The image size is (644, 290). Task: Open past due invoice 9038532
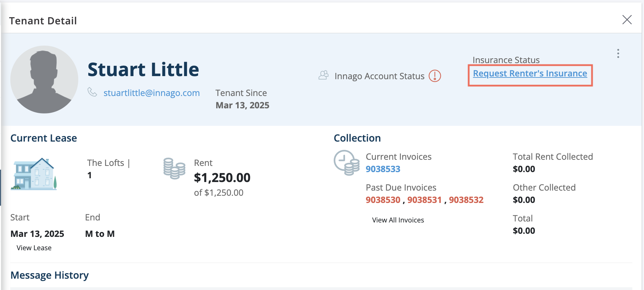[466, 200]
